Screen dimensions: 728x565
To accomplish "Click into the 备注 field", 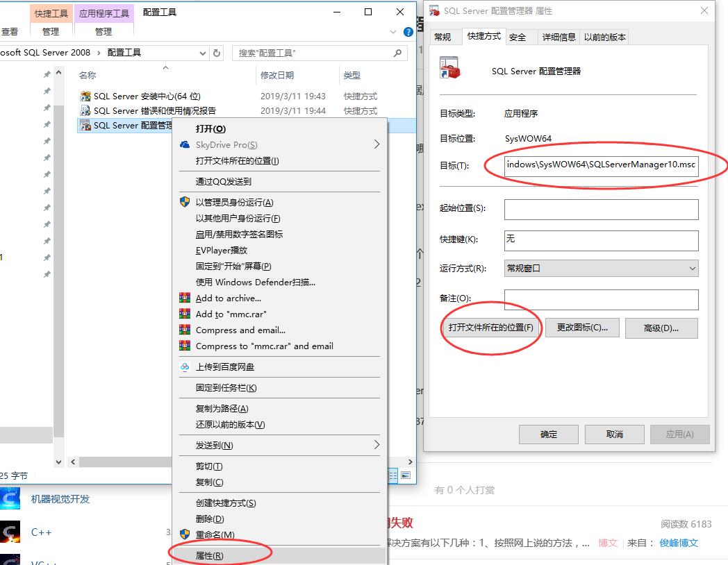I will coord(602,300).
